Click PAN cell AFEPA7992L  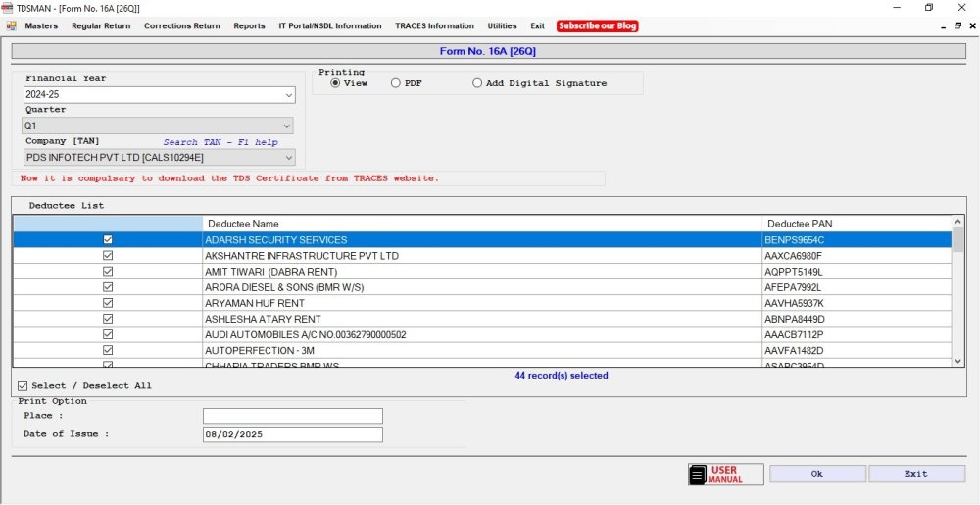pyautogui.click(x=857, y=287)
